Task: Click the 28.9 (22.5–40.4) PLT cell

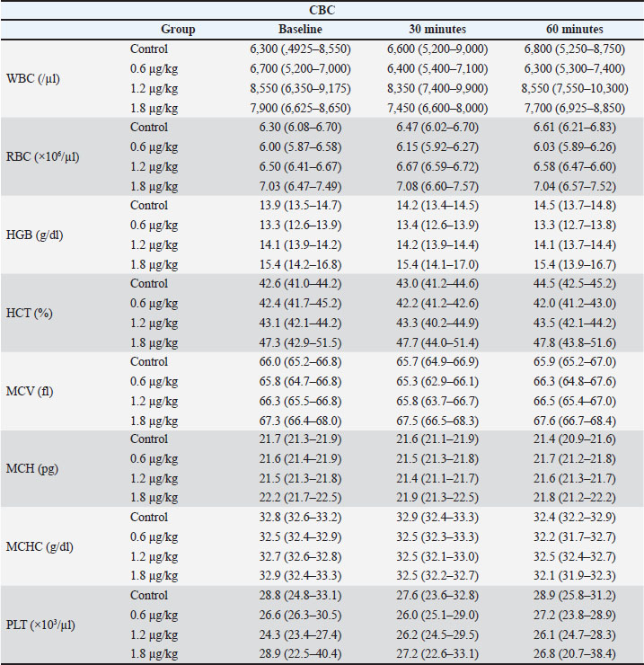Action: click(300, 653)
